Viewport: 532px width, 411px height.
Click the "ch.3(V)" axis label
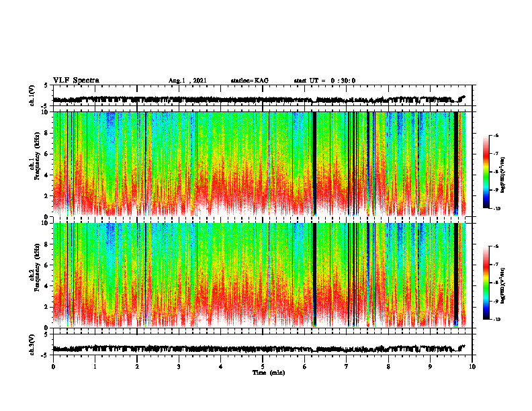[32, 345]
